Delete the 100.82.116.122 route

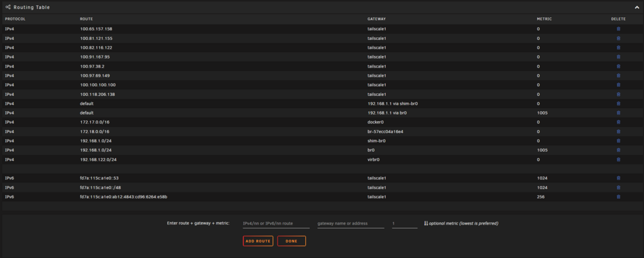click(x=618, y=48)
